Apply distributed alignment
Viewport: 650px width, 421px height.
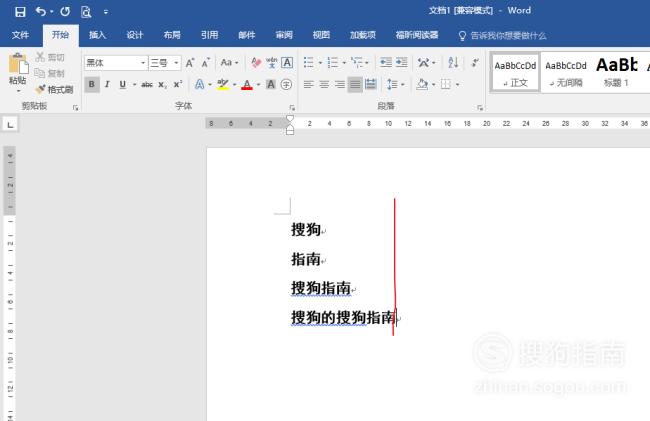click(371, 85)
